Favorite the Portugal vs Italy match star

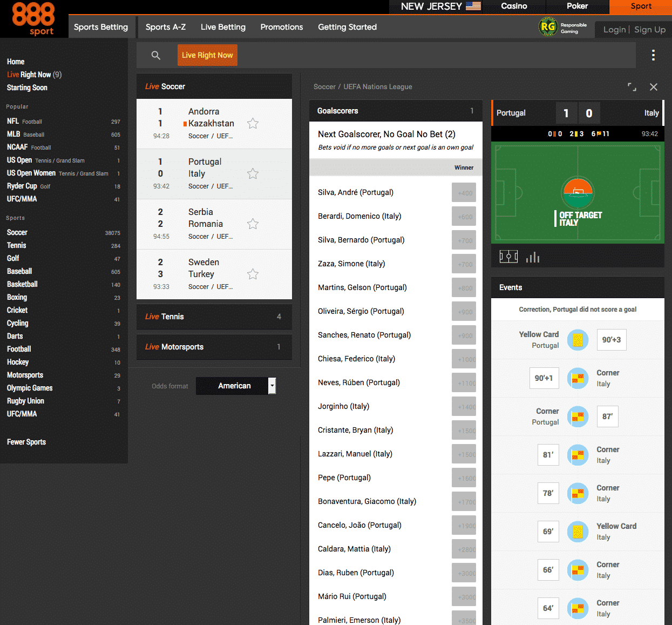253,174
